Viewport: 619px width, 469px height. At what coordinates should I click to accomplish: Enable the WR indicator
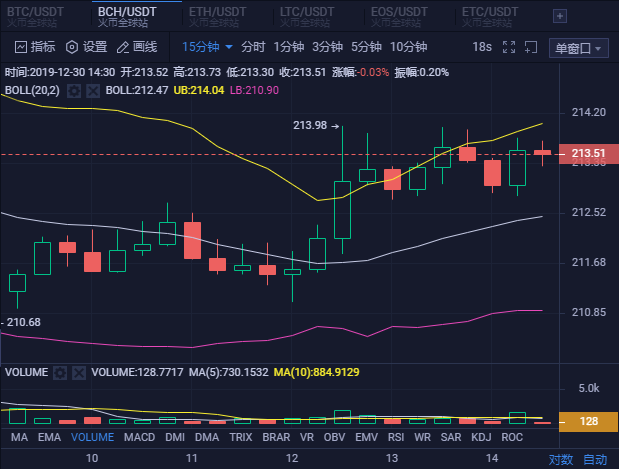pyautogui.click(x=422, y=437)
